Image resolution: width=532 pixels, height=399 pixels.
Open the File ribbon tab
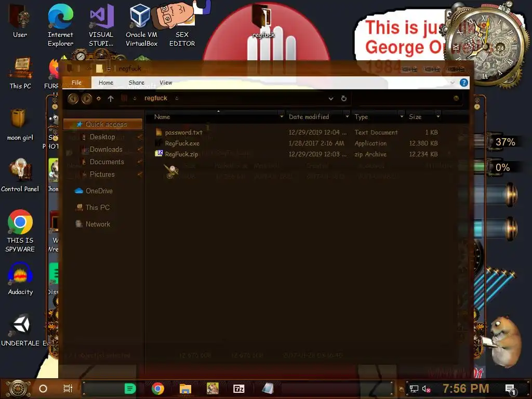77,83
